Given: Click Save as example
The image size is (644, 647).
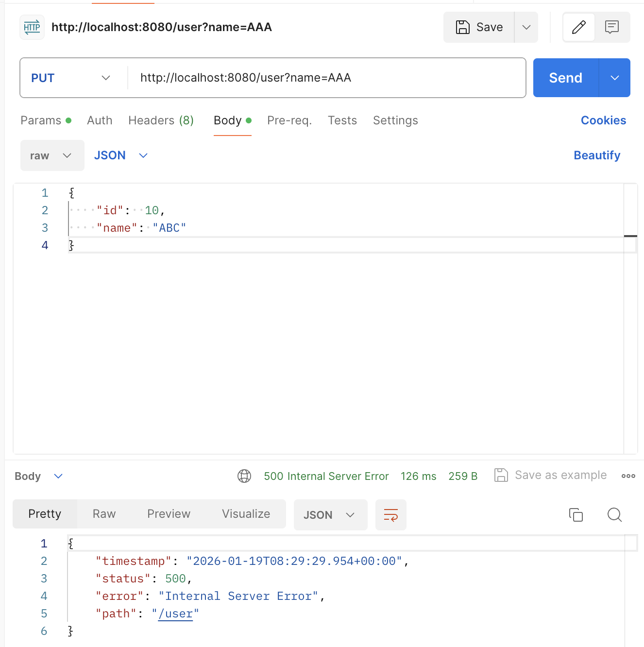Looking at the screenshot, I should [561, 475].
